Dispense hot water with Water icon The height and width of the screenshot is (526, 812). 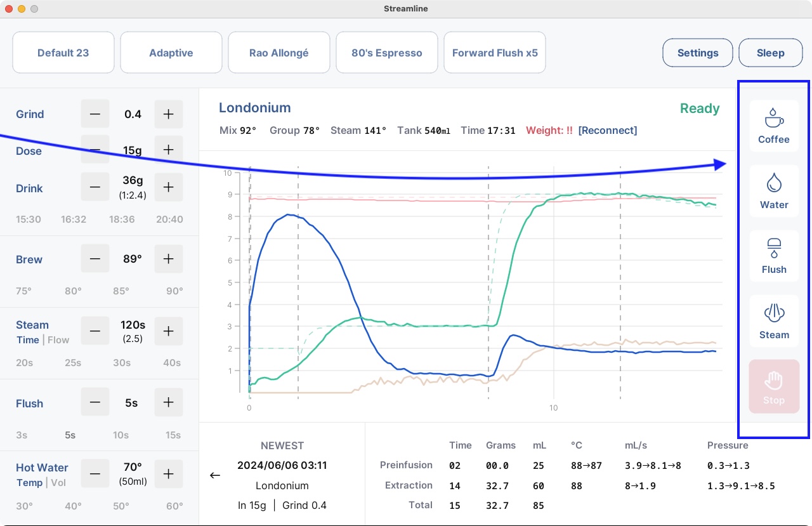pos(773,191)
